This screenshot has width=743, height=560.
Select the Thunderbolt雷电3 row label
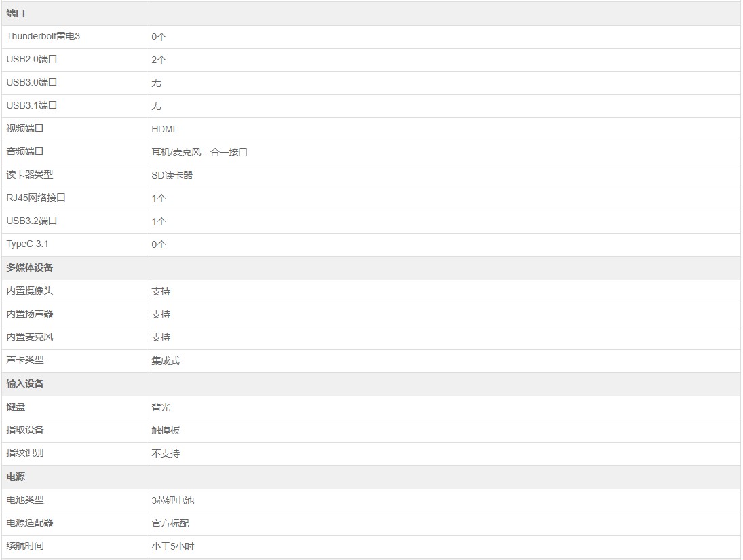tap(43, 36)
